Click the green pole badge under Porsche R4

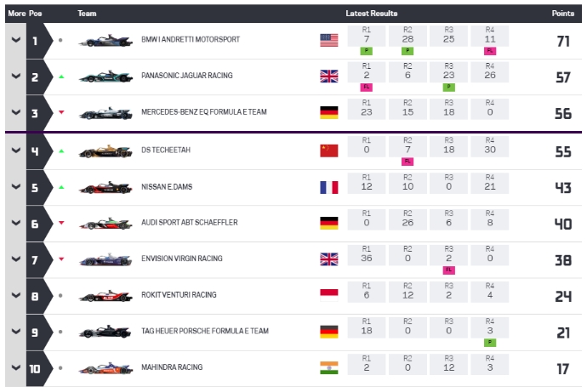coord(490,342)
